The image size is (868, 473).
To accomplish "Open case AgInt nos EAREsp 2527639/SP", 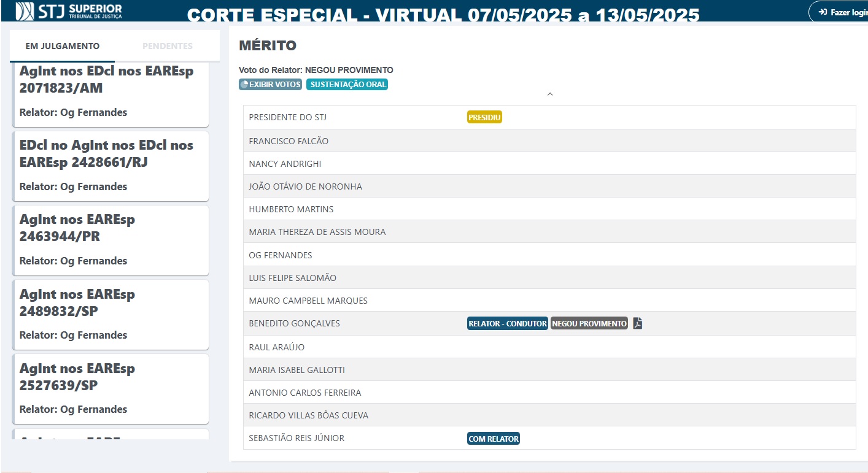I will [x=110, y=388].
